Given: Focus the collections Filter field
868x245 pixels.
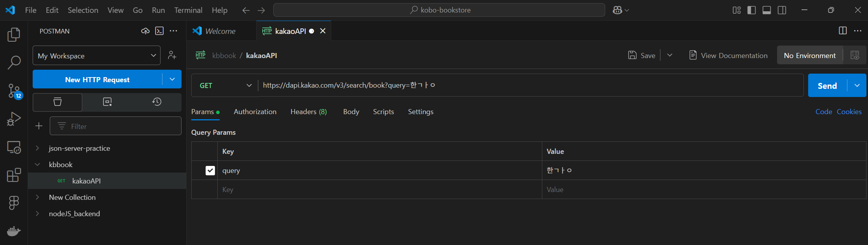Looking at the screenshot, I should point(115,126).
